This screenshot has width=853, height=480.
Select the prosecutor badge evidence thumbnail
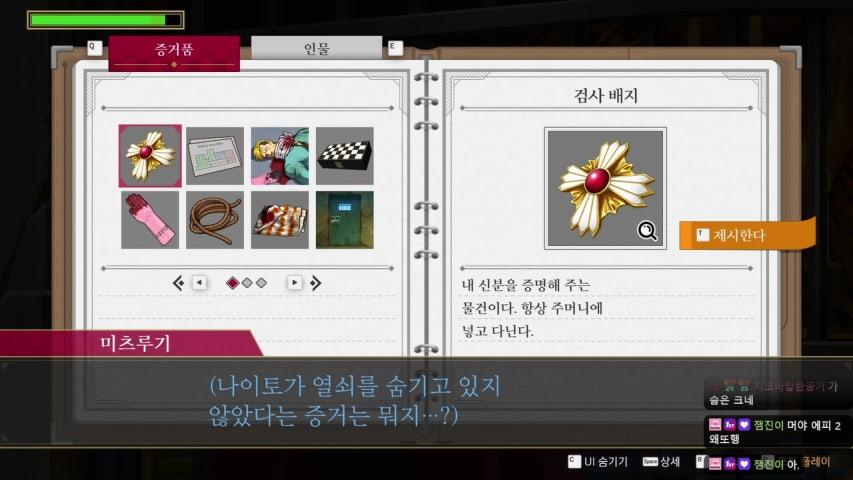pos(150,156)
